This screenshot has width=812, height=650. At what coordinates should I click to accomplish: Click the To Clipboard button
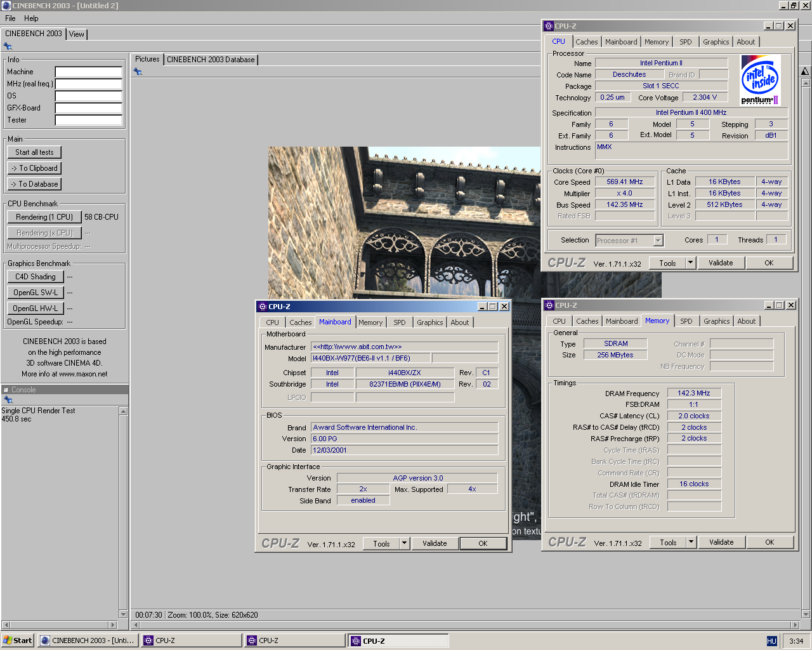[34, 168]
